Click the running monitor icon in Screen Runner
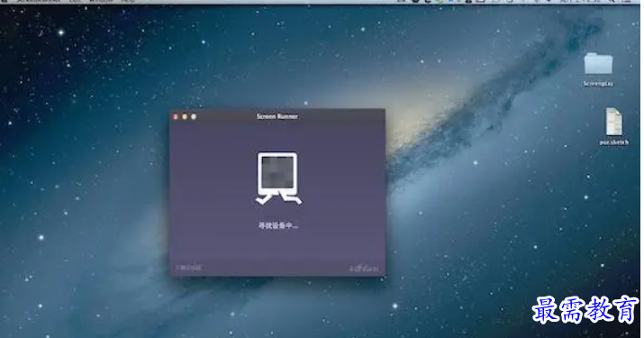Screen dimensions: 644x338 [x=278, y=178]
